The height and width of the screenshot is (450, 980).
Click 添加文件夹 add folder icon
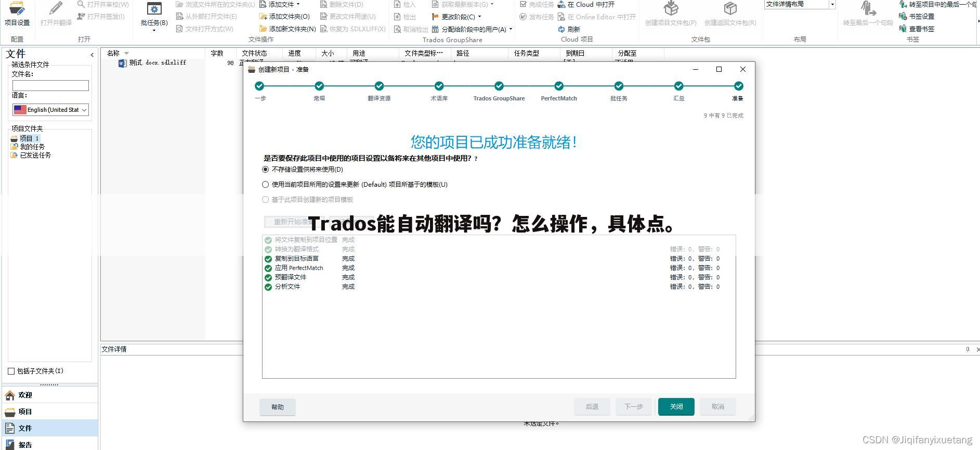point(263,17)
